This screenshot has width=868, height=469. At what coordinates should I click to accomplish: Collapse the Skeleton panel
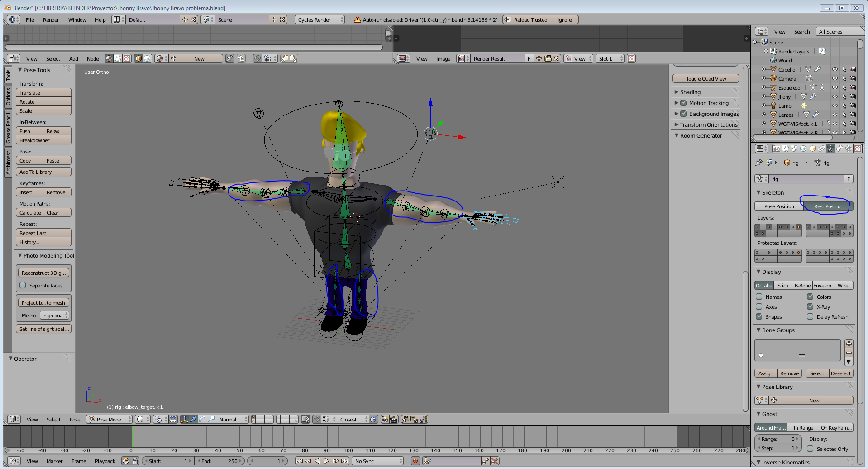click(x=758, y=192)
